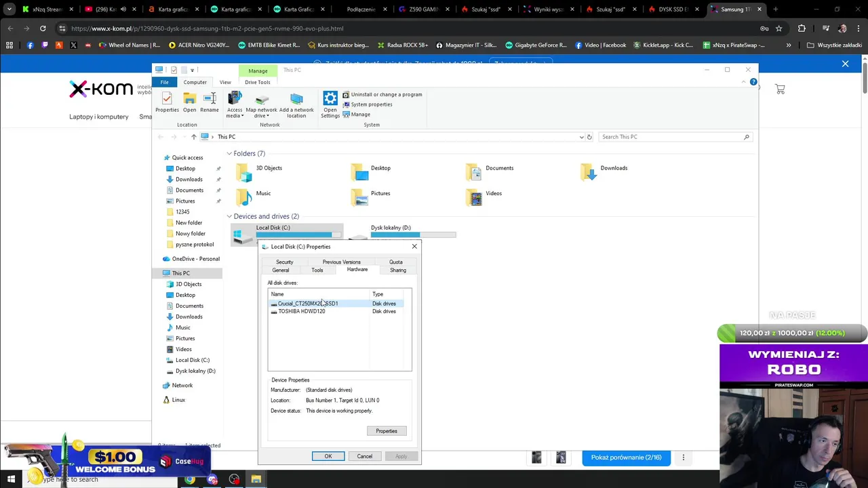The height and width of the screenshot is (488, 868).
Task: Switch to the Quota tab
Action: [396, 262]
